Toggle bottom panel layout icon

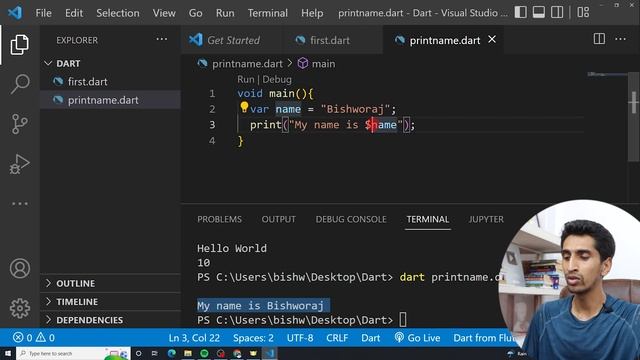pyautogui.click(x=539, y=12)
